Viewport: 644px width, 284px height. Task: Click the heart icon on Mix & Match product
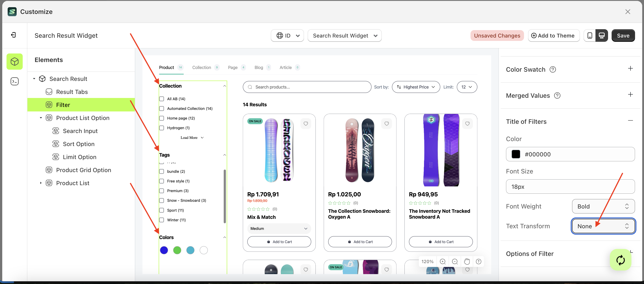point(306,124)
